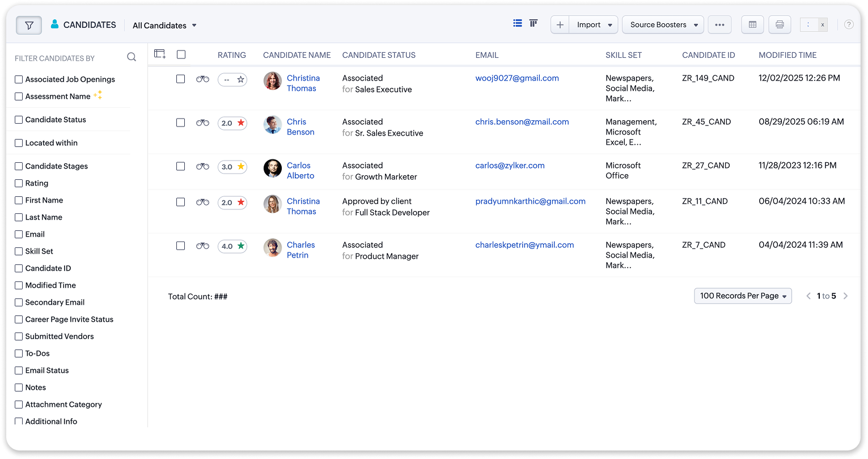This screenshot has height=459, width=868.
Task: Open the Christina Thomas link for ZR_149_CAND
Action: [x=303, y=83]
